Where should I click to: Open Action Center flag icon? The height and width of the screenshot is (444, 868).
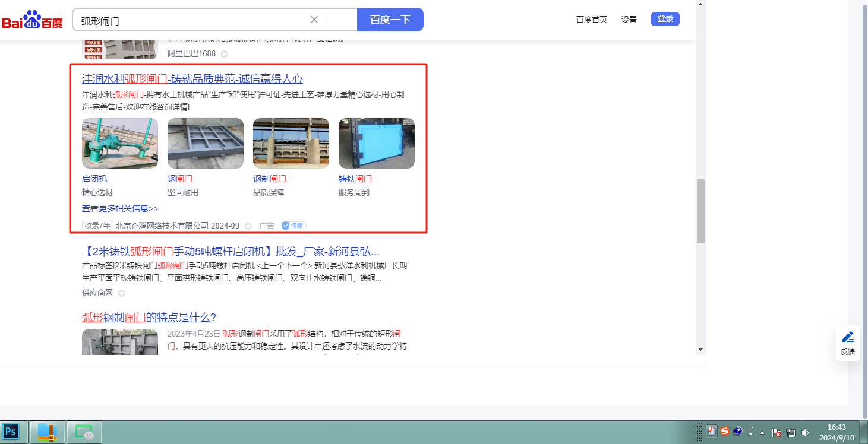(x=776, y=433)
